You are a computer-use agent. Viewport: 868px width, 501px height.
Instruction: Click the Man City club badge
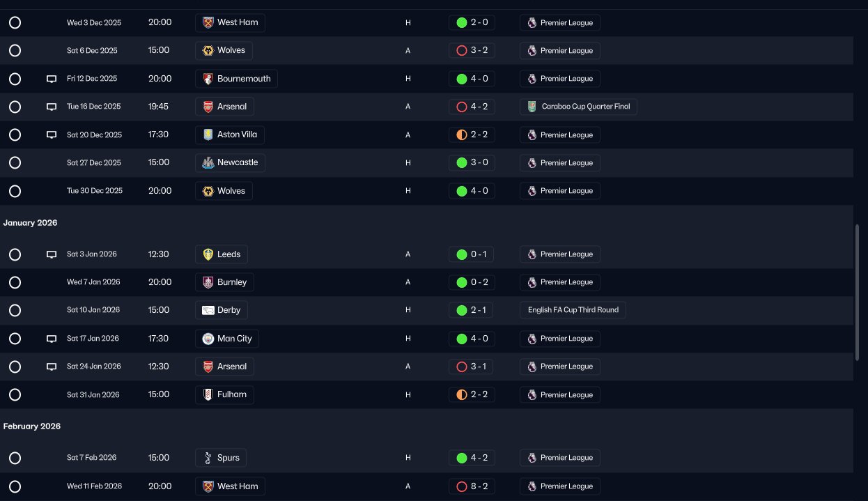coord(207,339)
